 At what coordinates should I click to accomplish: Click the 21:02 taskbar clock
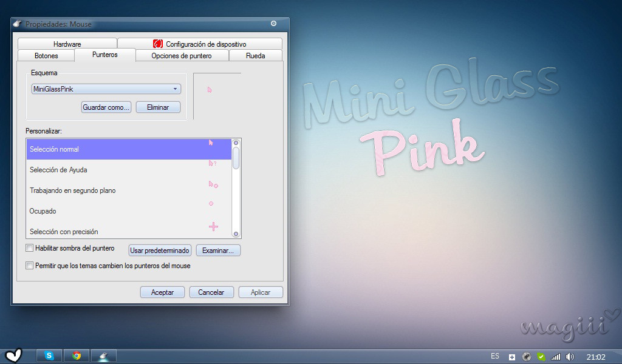[596, 357]
